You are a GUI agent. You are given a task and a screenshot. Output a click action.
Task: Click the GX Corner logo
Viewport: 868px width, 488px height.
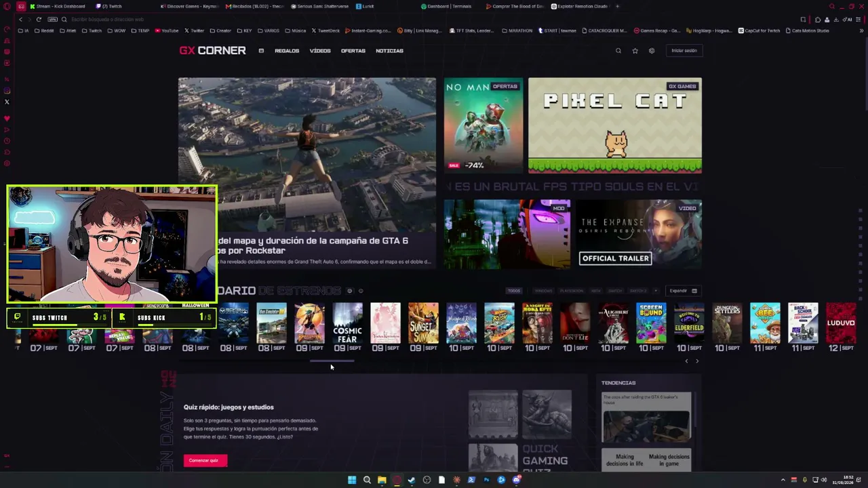point(212,51)
